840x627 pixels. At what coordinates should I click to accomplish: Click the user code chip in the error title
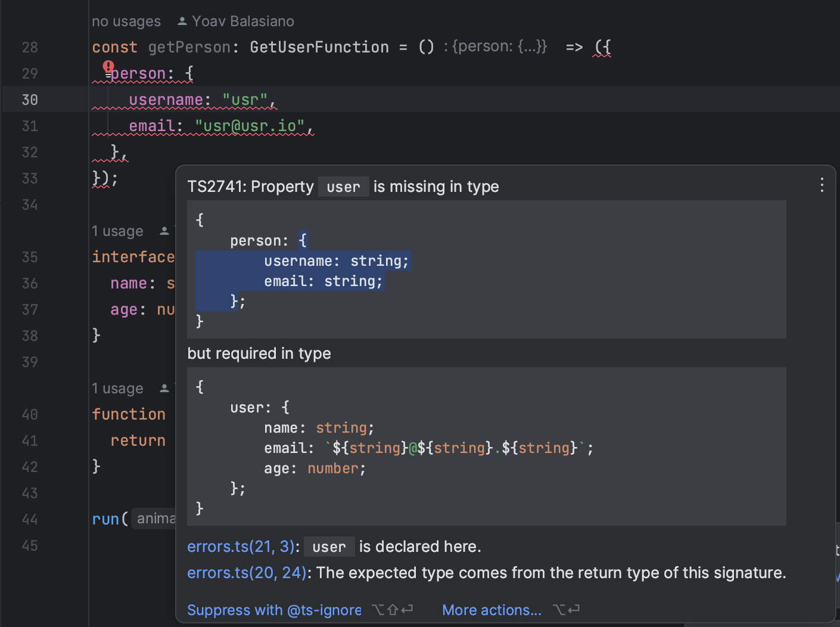click(343, 187)
